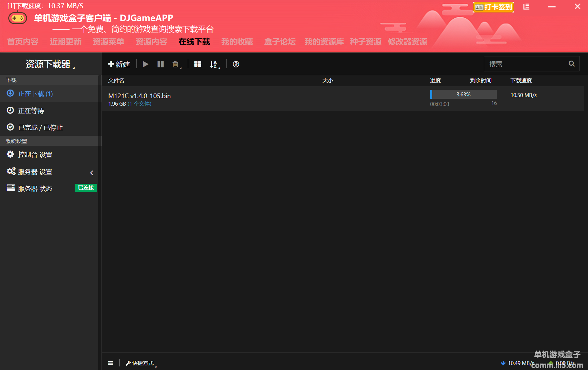This screenshot has width=588, height=370.
Task: Sort by 剩余时间 column header
Action: pos(481,81)
